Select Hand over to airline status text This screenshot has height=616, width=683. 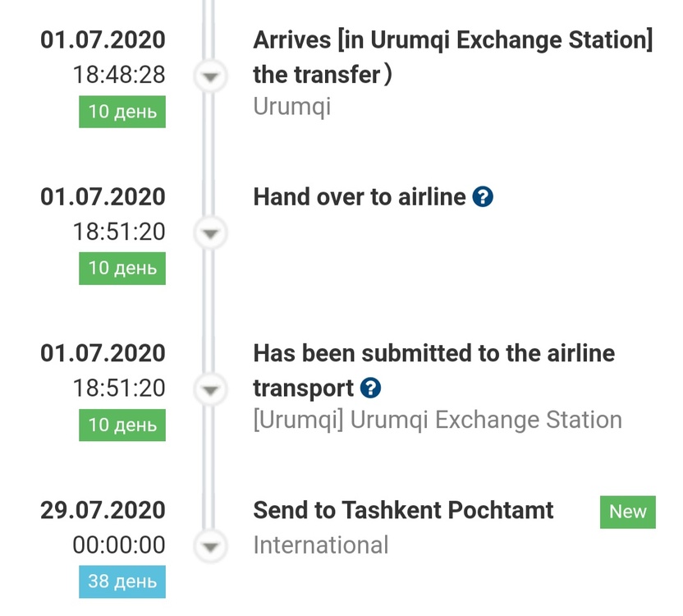point(359,197)
